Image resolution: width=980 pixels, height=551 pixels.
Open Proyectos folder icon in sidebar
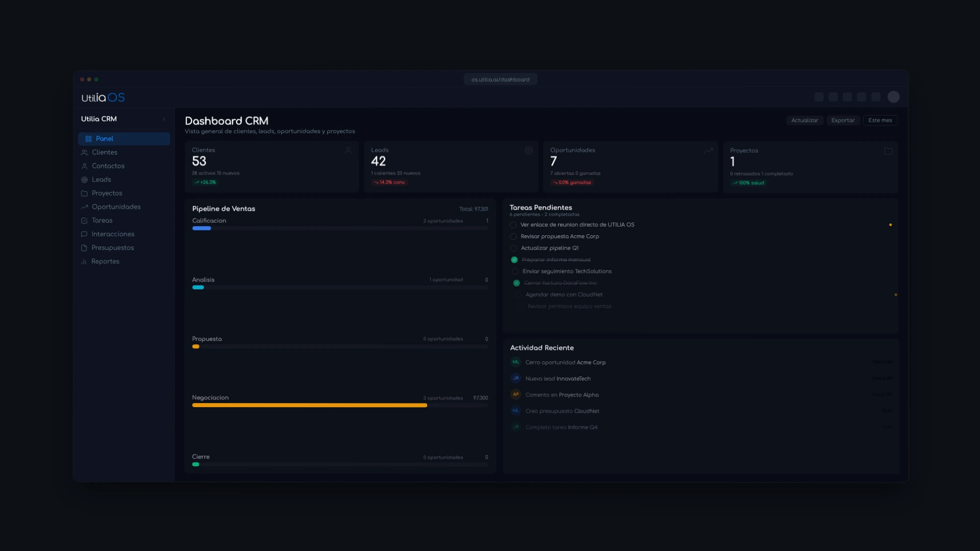[84, 193]
